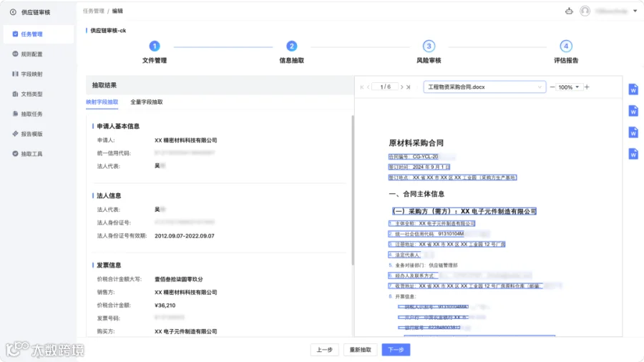Click the highlighted 注册地址 line in document
Screen dimensions: 644x362
point(447,244)
